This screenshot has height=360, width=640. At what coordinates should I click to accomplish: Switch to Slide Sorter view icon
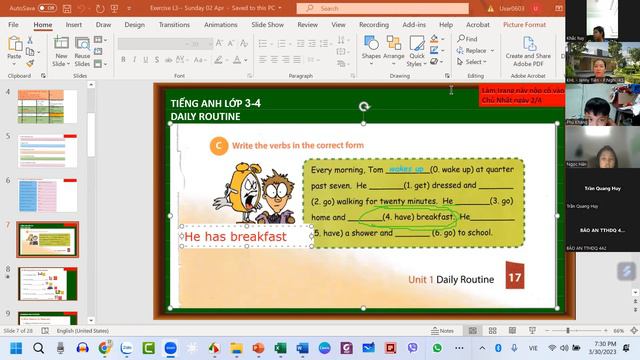point(493,331)
